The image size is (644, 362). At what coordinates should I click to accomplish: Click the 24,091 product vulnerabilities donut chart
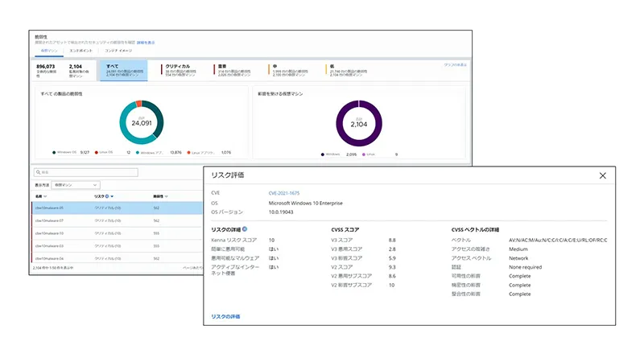pos(142,122)
